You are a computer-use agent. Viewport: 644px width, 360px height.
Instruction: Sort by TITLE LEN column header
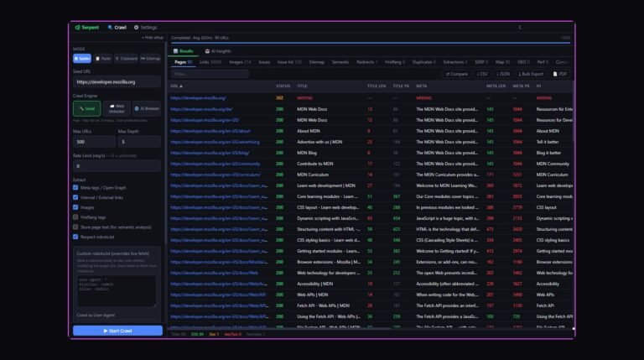[x=377, y=86]
